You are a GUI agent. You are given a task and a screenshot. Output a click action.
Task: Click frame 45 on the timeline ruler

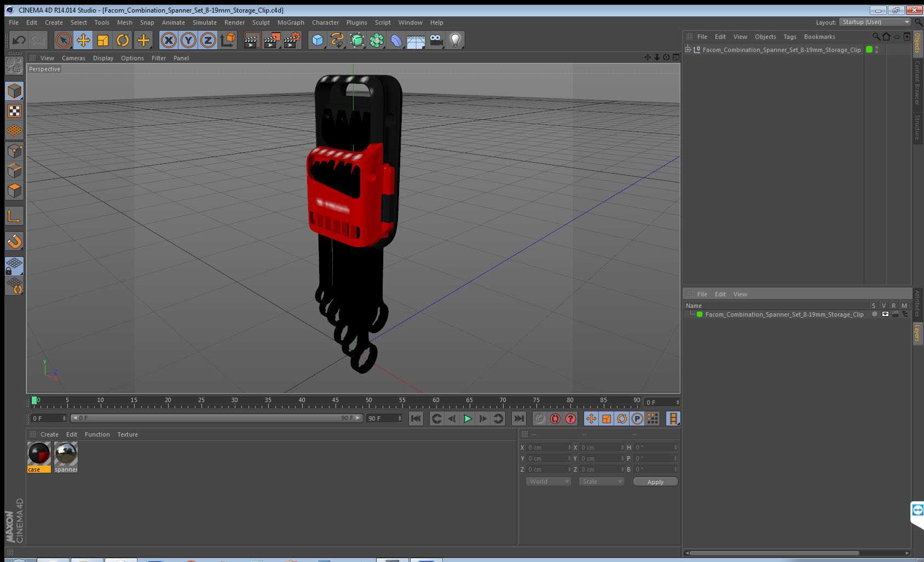(335, 402)
